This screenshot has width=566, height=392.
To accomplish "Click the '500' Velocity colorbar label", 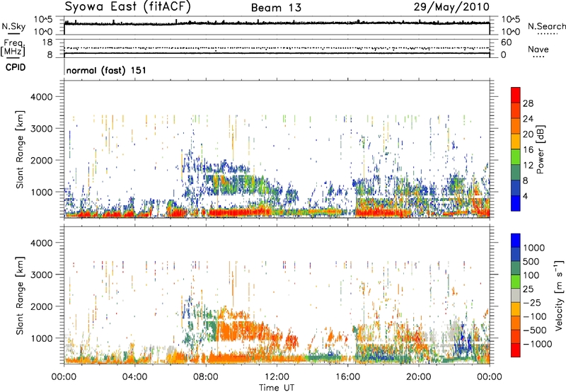I will click(531, 261).
